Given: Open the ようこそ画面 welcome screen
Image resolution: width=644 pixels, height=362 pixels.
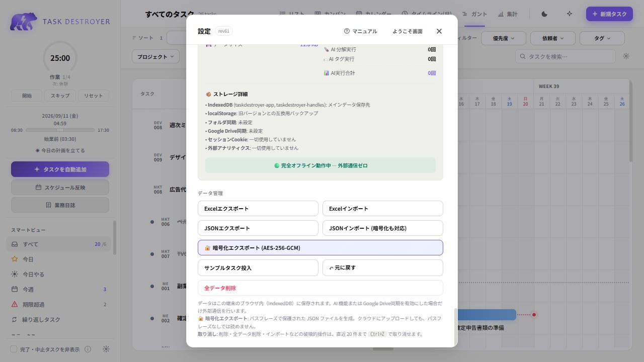Looking at the screenshot, I should [408, 31].
